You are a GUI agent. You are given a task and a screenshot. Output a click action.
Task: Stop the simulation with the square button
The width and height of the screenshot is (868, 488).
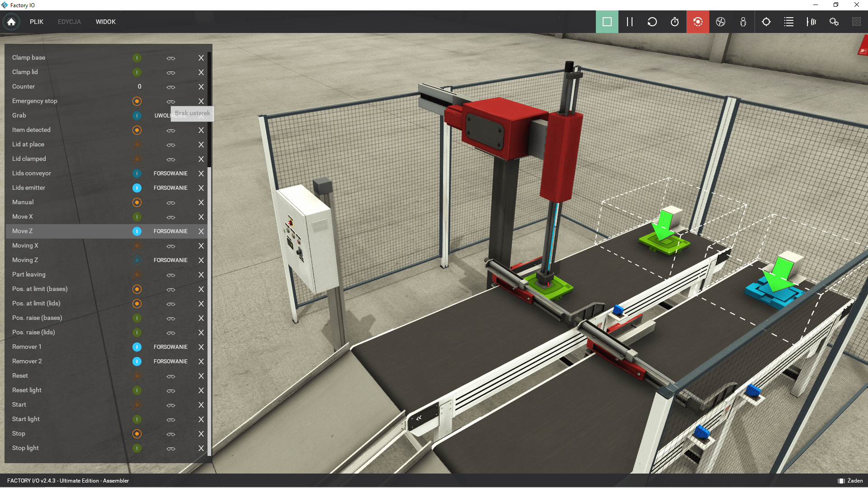[x=607, y=22]
